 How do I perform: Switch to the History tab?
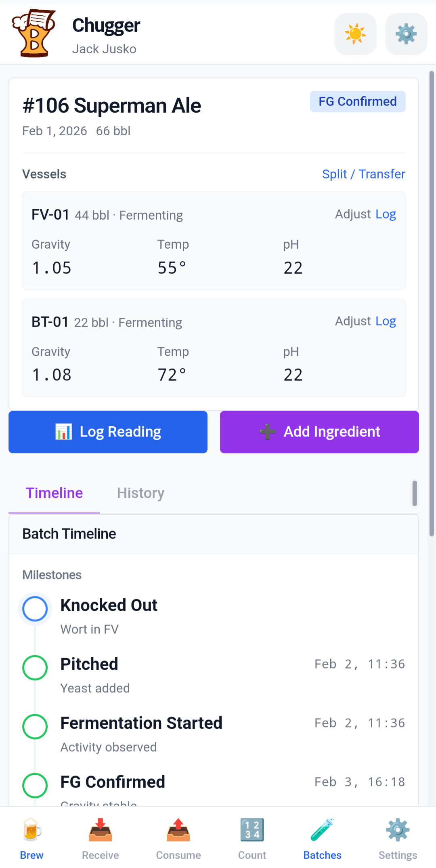pos(140,493)
